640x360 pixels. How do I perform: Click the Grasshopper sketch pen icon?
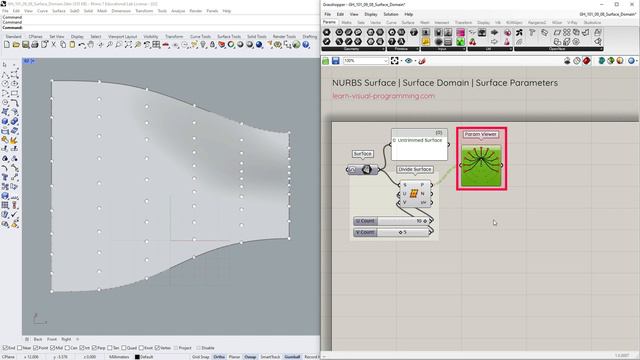[x=422, y=61]
